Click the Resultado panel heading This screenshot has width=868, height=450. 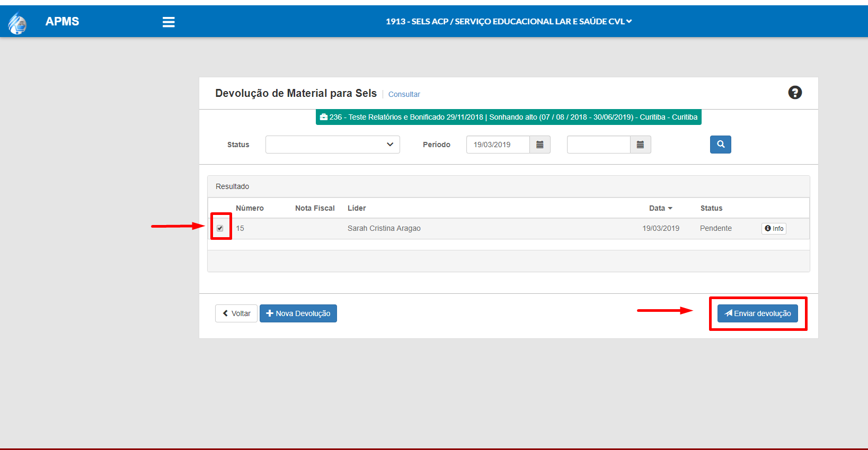(x=232, y=186)
